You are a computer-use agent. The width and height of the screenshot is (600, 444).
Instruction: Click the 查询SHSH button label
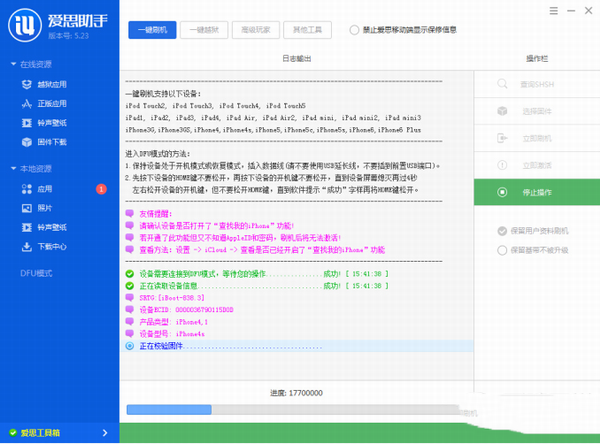tap(537, 84)
